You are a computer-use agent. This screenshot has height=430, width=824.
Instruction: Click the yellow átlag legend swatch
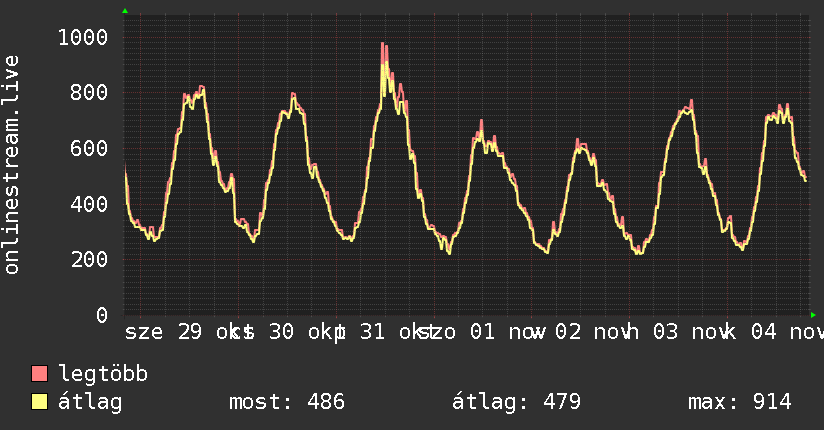[x=39, y=402]
